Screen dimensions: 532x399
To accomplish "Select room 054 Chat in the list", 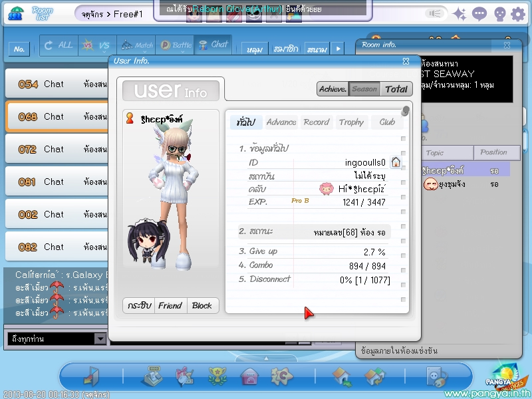I will (57, 84).
